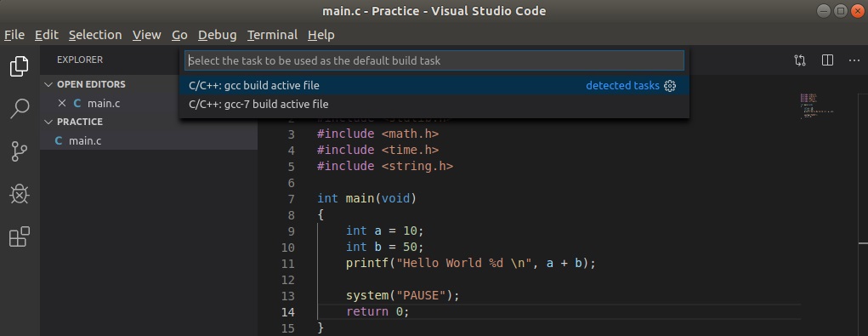Click the gear icon beside detected tasks
Viewport: 868px width, 336px height.
pos(670,86)
